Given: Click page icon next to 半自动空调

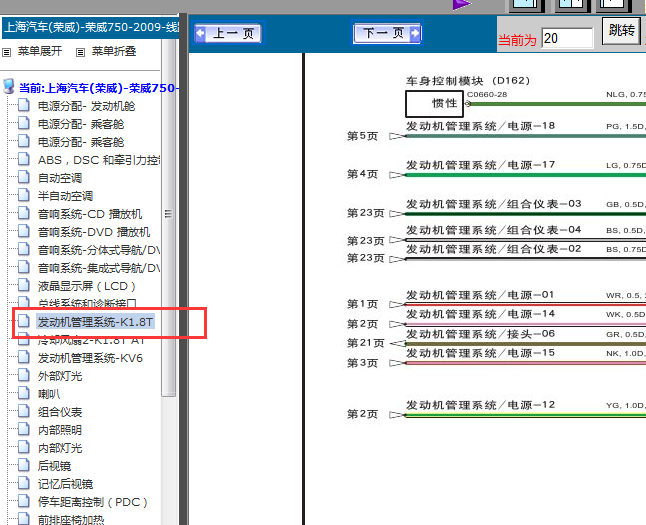Looking at the screenshot, I should coord(23,195).
